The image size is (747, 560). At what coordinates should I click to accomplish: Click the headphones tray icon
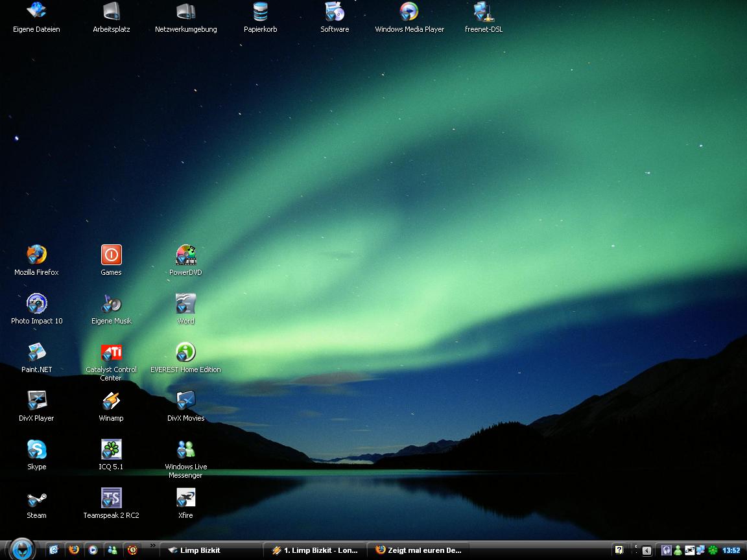(667, 550)
